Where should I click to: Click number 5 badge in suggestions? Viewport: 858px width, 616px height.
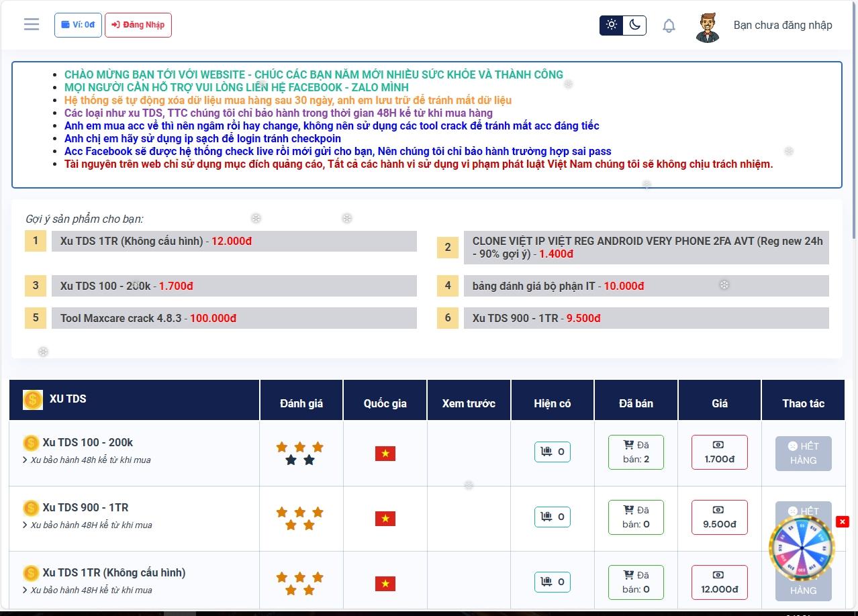[36, 317]
